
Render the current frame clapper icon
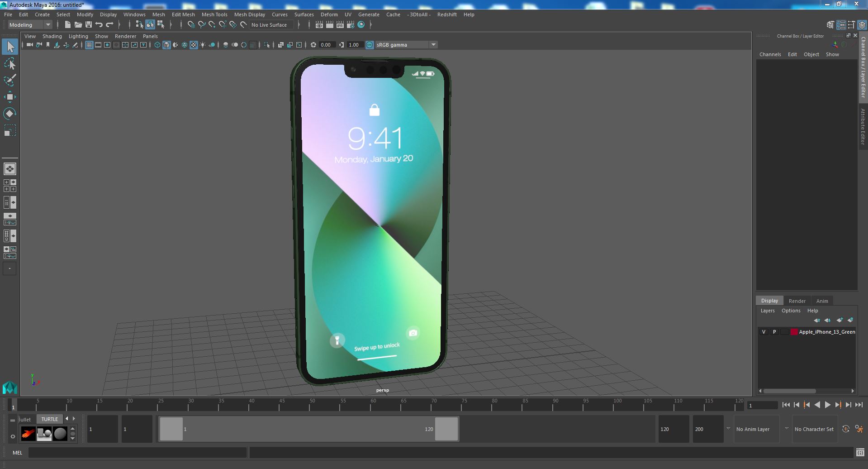pos(329,25)
